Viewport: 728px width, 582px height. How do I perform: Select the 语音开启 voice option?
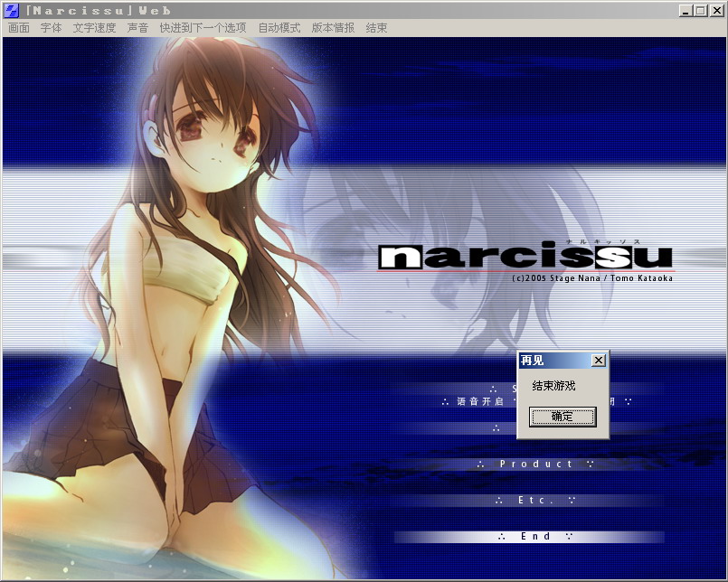(x=479, y=401)
